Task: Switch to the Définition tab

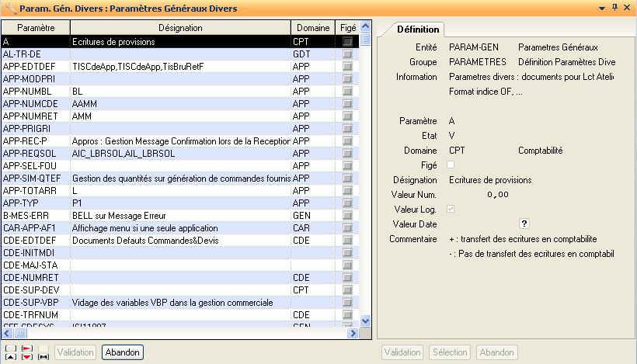Action: (x=418, y=29)
